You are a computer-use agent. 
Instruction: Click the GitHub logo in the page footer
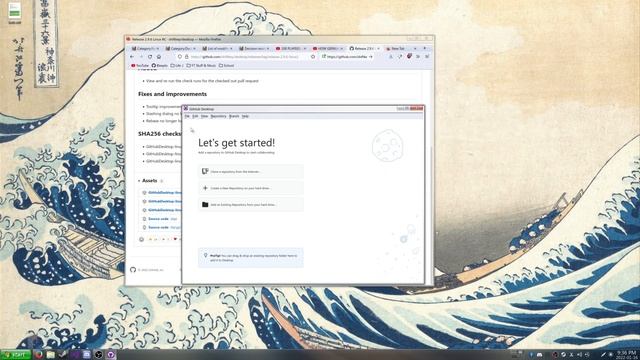click(x=133, y=270)
